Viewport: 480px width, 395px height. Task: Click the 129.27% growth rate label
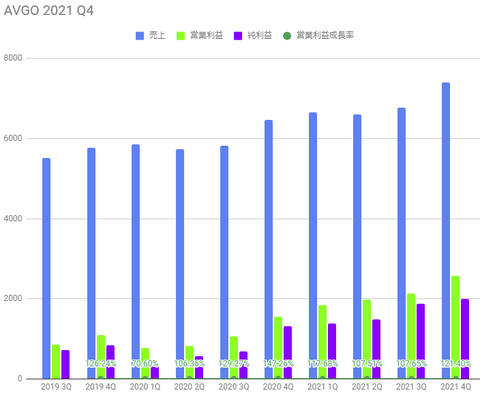pos(234,363)
